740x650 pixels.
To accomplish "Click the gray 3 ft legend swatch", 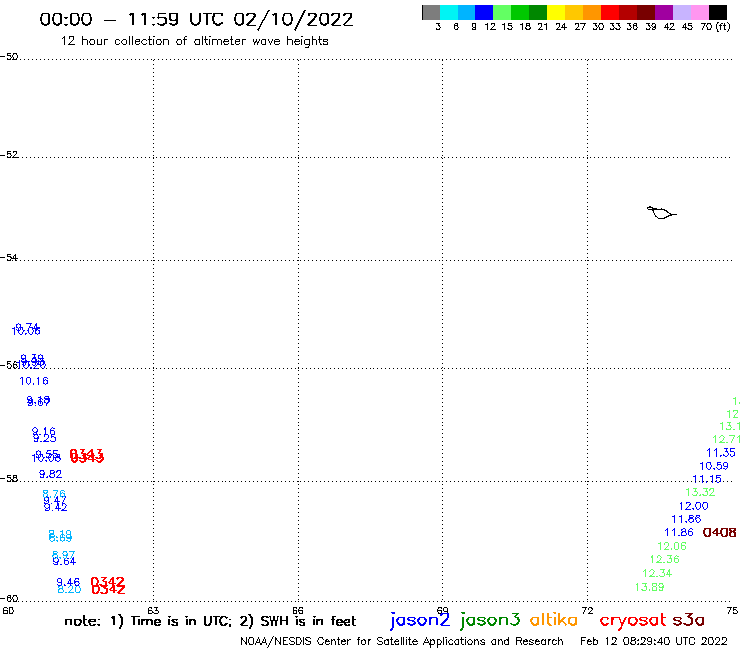I will point(431,12).
